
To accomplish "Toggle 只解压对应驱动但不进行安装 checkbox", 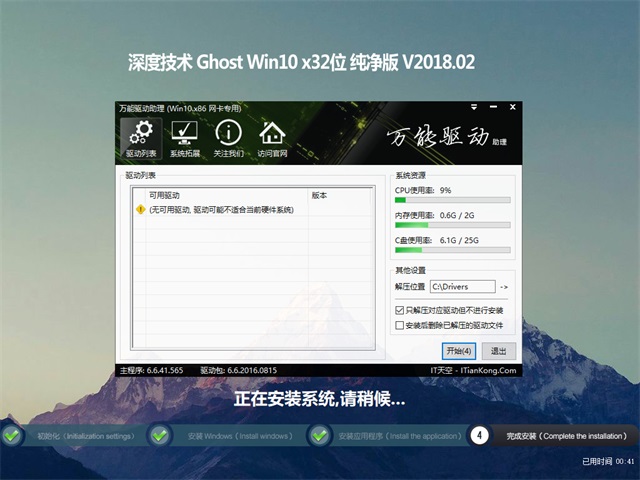I will tap(401, 311).
